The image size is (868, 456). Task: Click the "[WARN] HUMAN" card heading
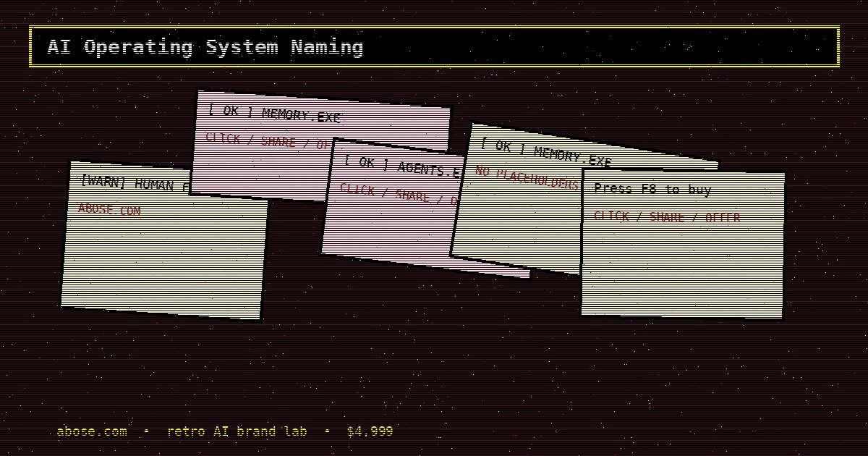click(x=135, y=183)
